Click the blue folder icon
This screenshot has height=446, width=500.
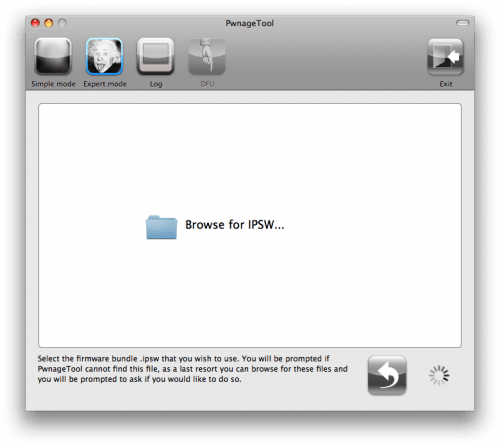161,227
